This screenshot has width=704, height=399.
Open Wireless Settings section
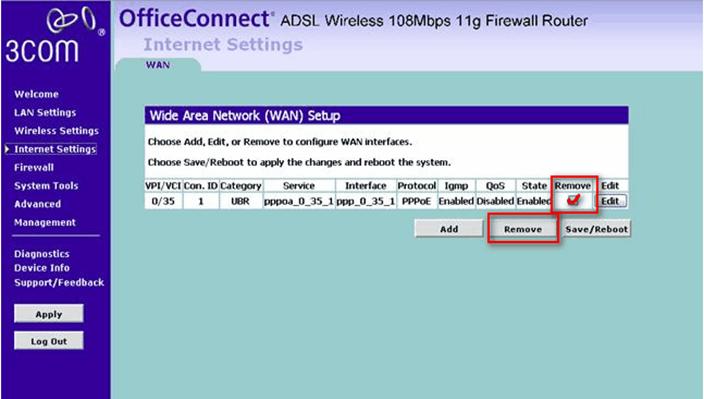pos(57,131)
